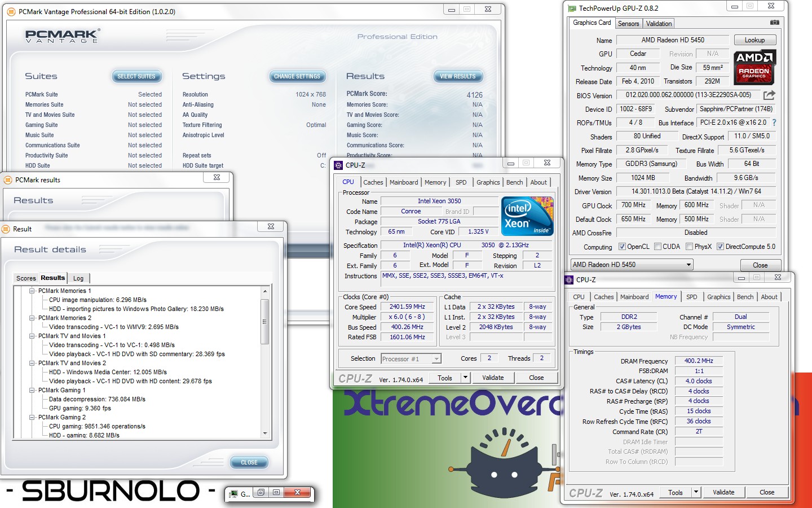
Task: Collapse the PCMark Gaming 2 tree node
Action: tap(32, 418)
